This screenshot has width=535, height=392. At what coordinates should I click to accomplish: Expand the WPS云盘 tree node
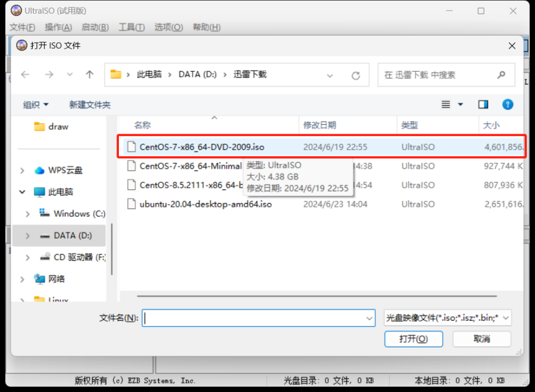(x=22, y=170)
